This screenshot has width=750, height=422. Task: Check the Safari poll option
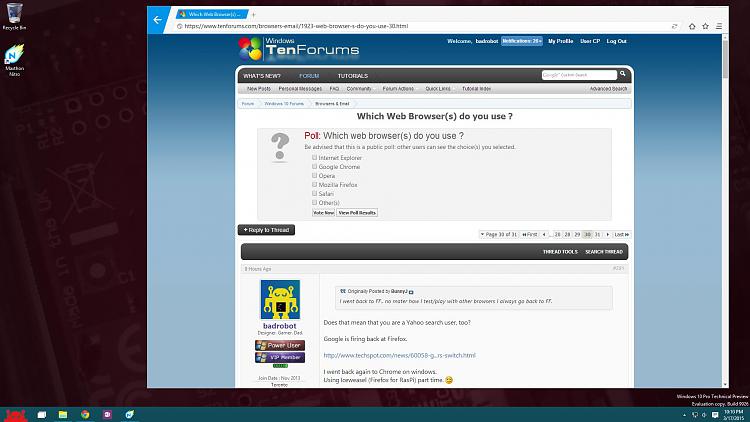pyautogui.click(x=314, y=193)
